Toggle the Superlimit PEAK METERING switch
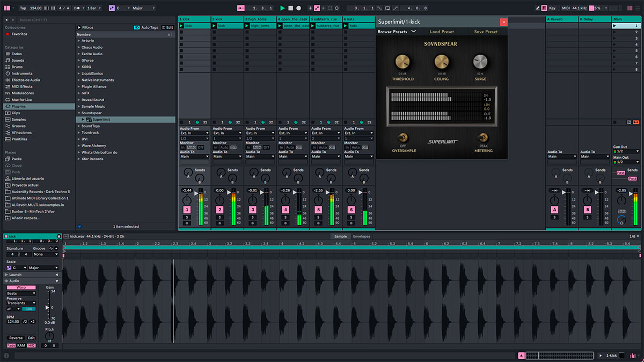Viewport: 644px width, 362px height. click(484, 138)
